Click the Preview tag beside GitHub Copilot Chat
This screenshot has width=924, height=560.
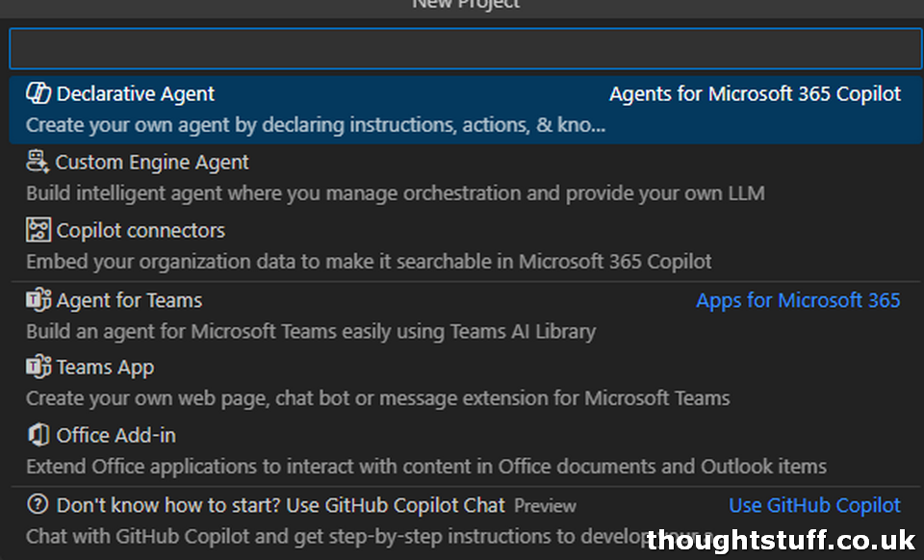coord(545,506)
